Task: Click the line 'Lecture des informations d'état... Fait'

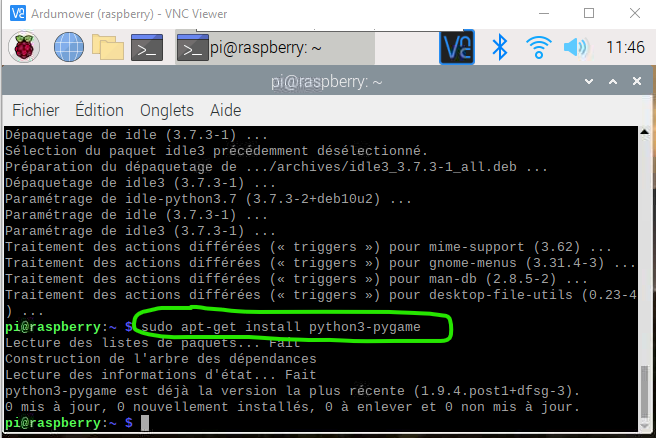Action: (161, 375)
